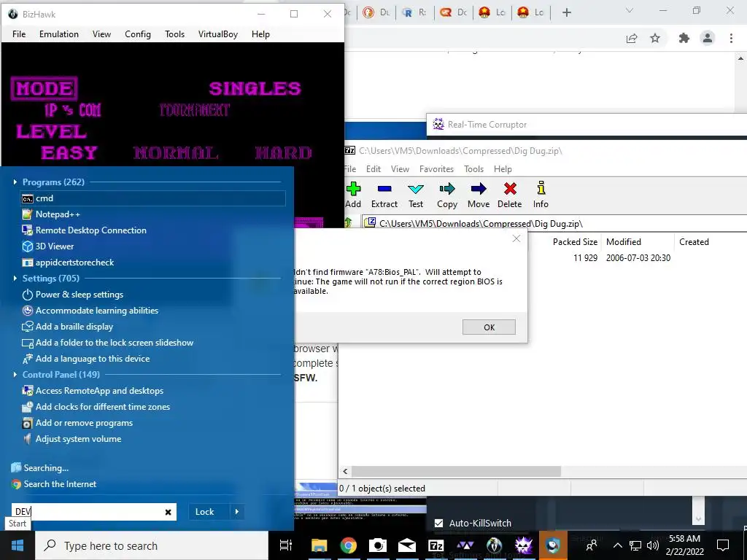The width and height of the screenshot is (747, 560).
Task: Click 7-Zip horizontal scrollbar thumb
Action: coord(457,472)
